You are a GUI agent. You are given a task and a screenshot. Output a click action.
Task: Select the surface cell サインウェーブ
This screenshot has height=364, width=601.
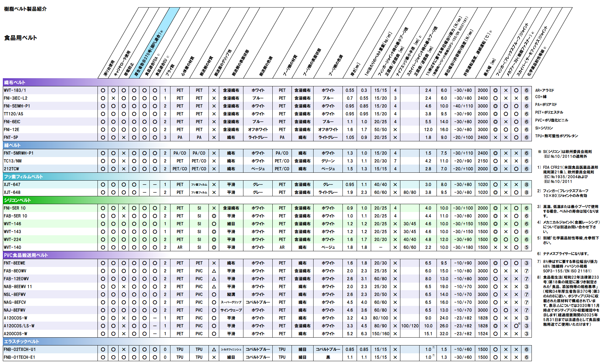pyautogui.click(x=231, y=310)
